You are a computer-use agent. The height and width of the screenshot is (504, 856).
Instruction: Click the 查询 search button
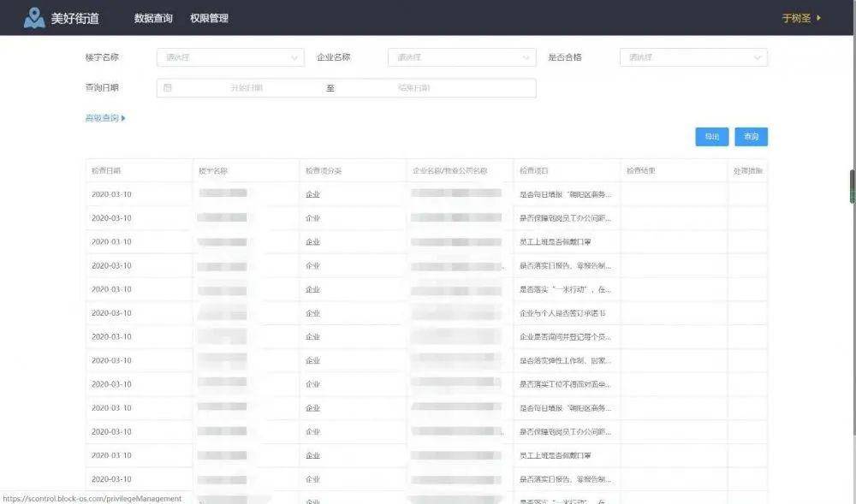tap(752, 136)
